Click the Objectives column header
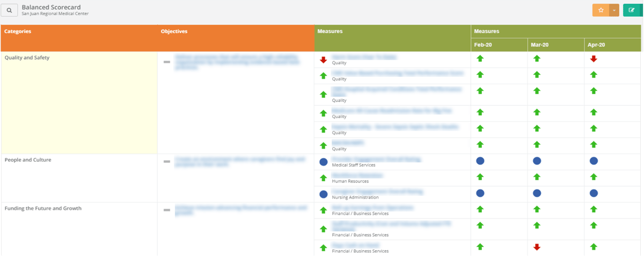The width and height of the screenshot is (644, 256). tap(236, 38)
